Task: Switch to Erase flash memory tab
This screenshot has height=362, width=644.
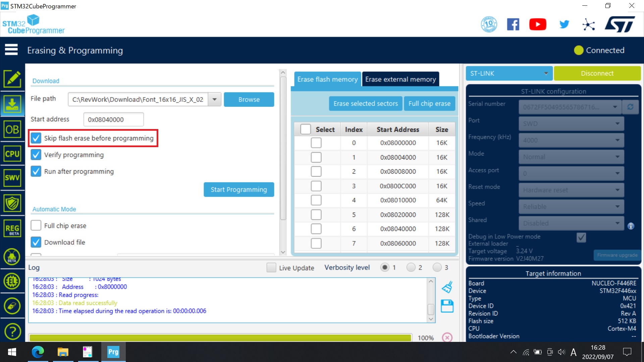Action: [x=327, y=79]
